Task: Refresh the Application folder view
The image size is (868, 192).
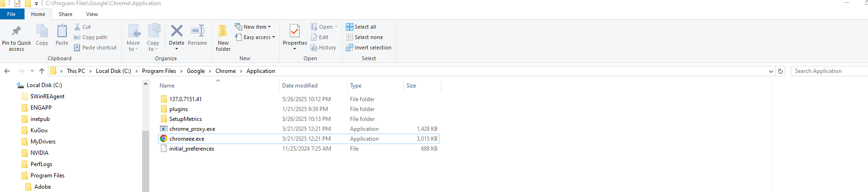Action: (780, 71)
